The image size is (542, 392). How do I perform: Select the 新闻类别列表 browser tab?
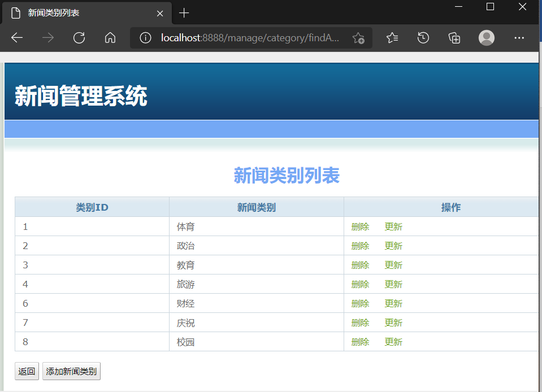[x=87, y=13]
